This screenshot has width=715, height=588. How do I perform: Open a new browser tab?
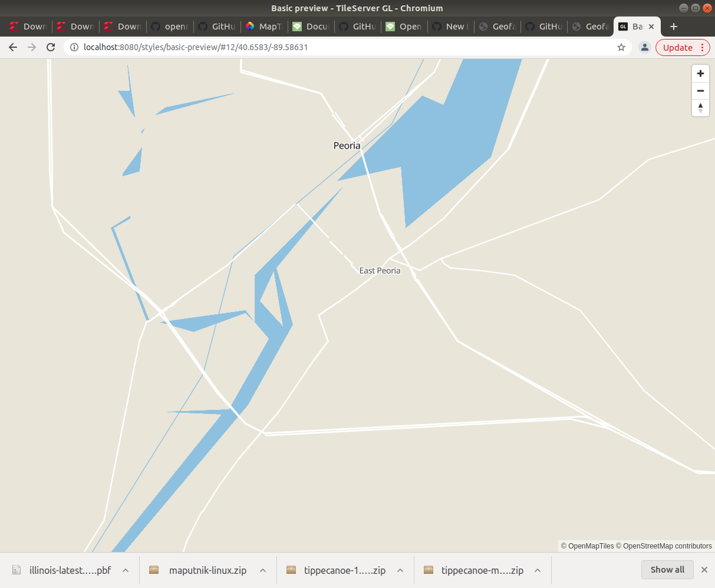pyautogui.click(x=674, y=27)
